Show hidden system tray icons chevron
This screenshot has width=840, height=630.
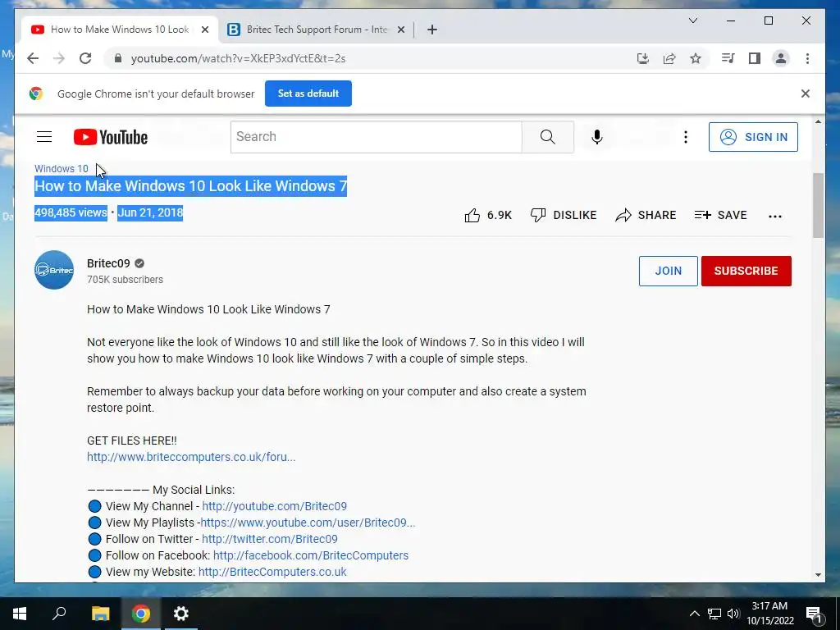694,614
